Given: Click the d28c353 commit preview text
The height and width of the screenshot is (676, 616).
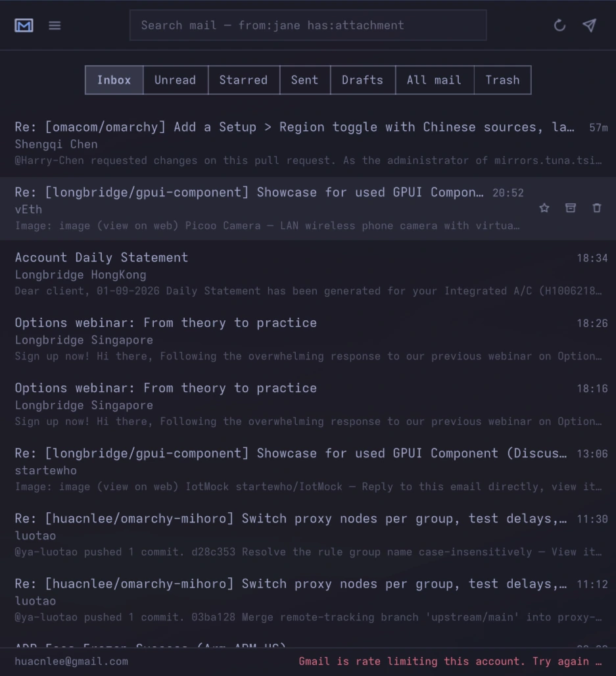Looking at the screenshot, I should [308, 552].
